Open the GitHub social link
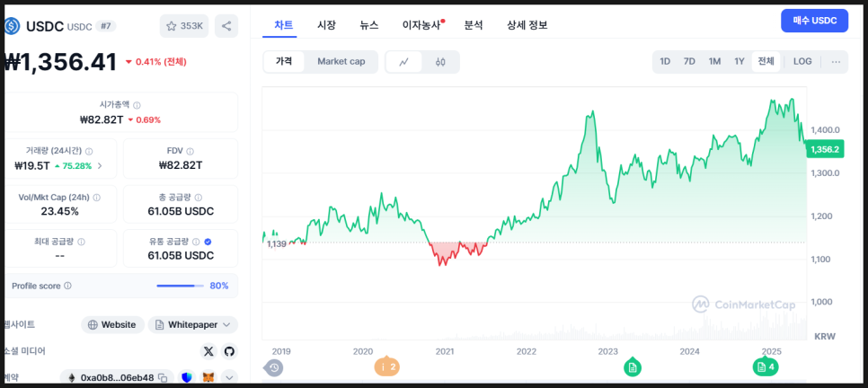 [x=229, y=351]
